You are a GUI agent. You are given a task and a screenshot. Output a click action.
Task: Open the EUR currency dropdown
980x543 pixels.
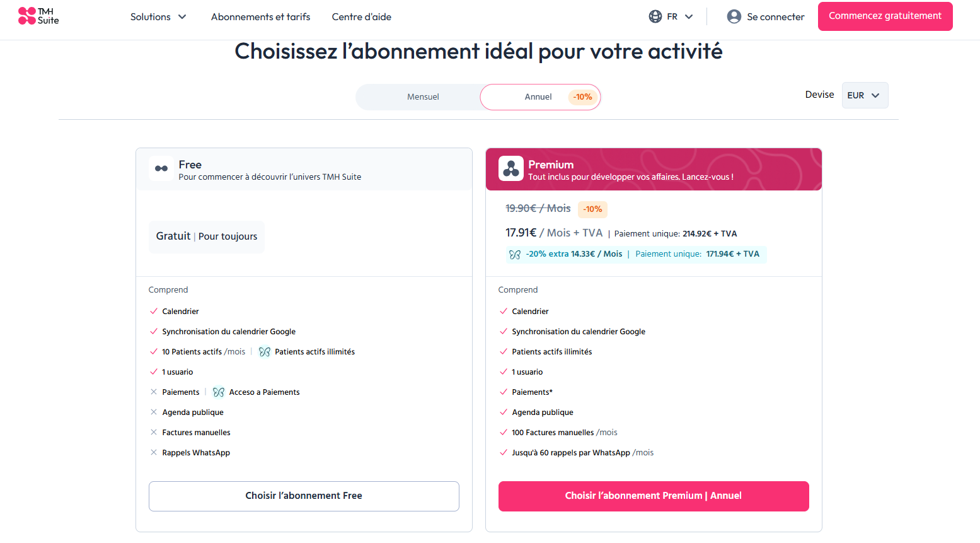point(865,95)
